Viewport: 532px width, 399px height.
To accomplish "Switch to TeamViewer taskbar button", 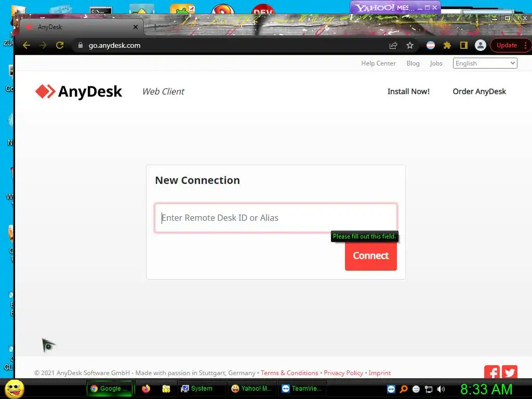I will pos(302,389).
